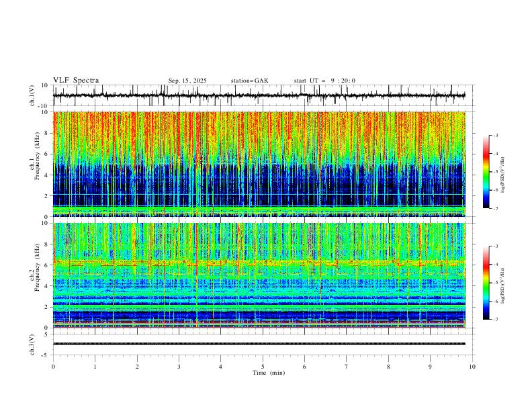The width and height of the screenshot is (532, 411).
Task: Click the 'station=GAK' label
Action: click(x=249, y=81)
